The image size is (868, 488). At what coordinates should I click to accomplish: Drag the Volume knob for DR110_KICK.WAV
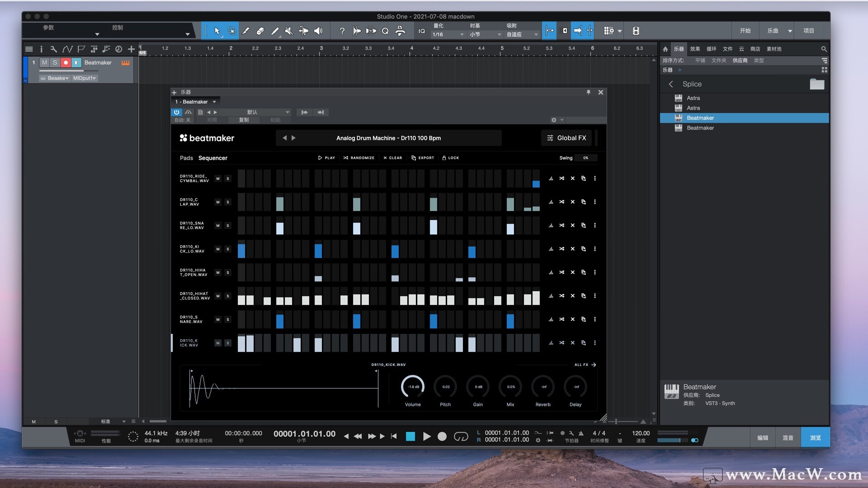(413, 387)
